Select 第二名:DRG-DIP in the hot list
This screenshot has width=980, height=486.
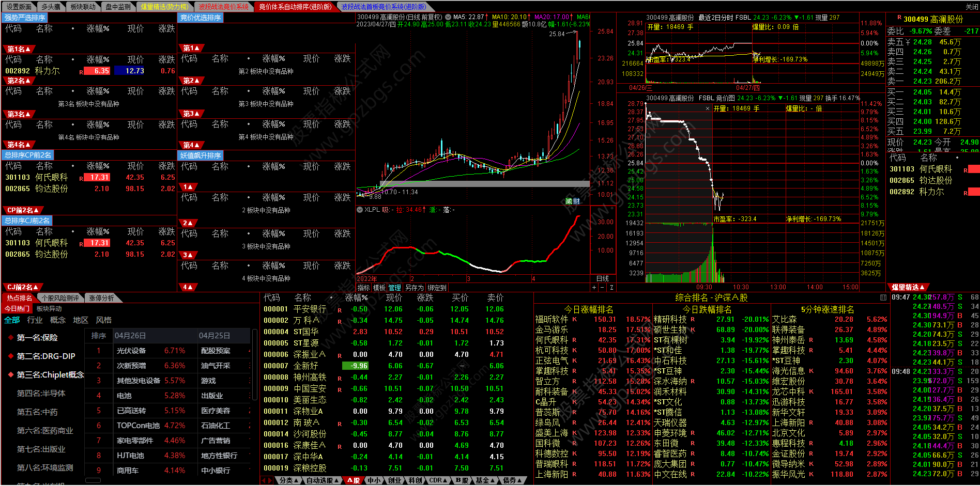(x=46, y=356)
